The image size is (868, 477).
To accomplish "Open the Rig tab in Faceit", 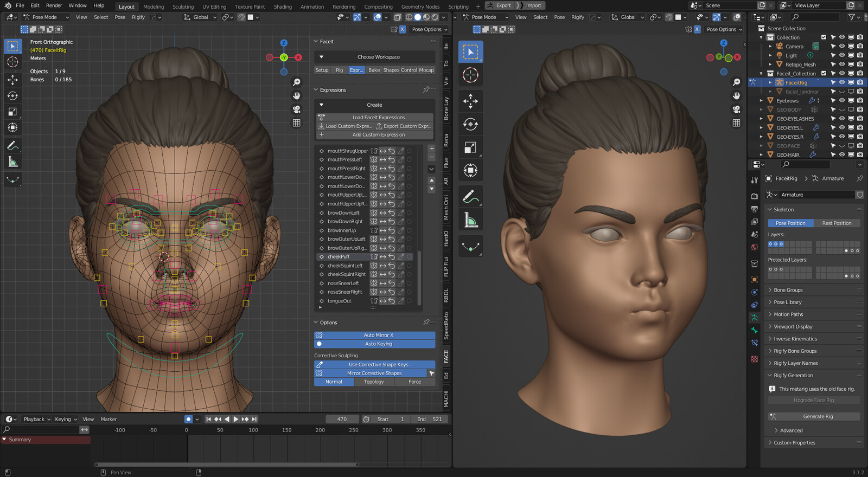I will tap(339, 70).
